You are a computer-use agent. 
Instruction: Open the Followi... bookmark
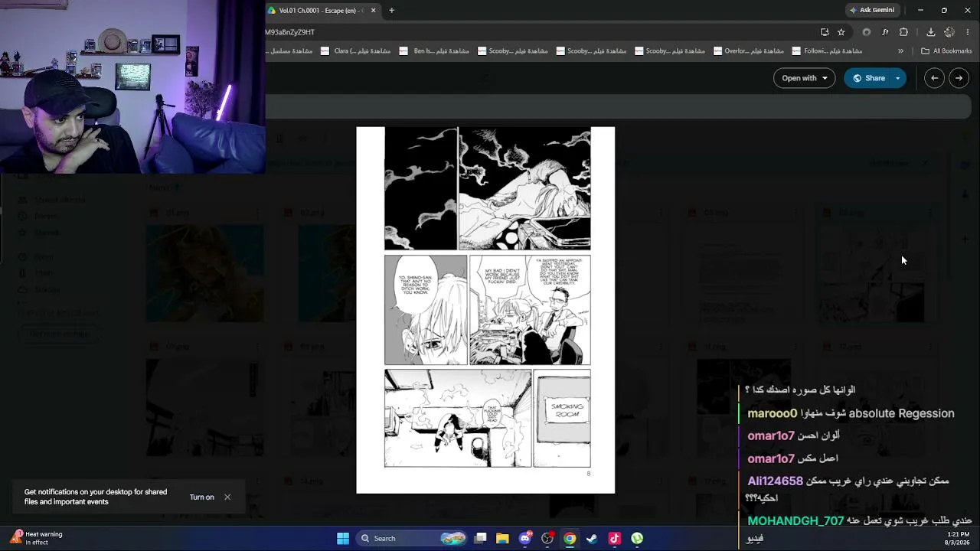[x=828, y=51]
